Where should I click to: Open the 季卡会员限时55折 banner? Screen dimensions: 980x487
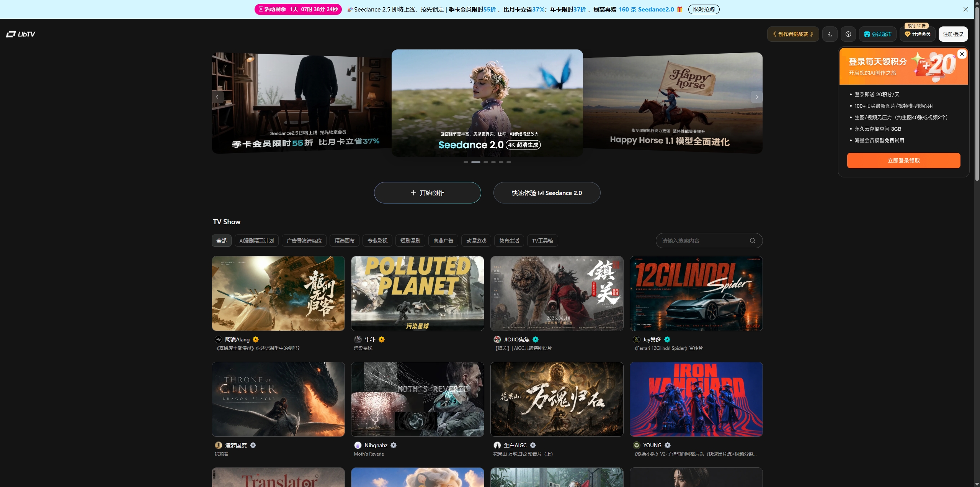click(302, 103)
